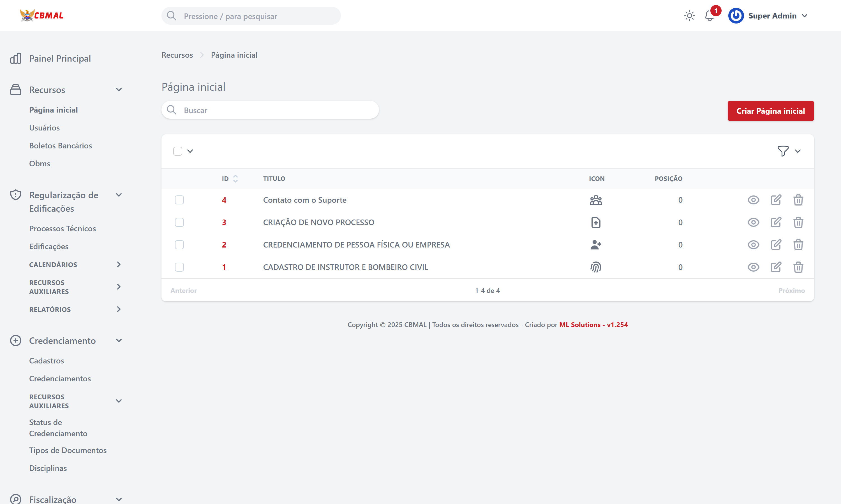The width and height of the screenshot is (841, 504).
Task: Click the Criar Página inicial button
Action: click(x=770, y=111)
